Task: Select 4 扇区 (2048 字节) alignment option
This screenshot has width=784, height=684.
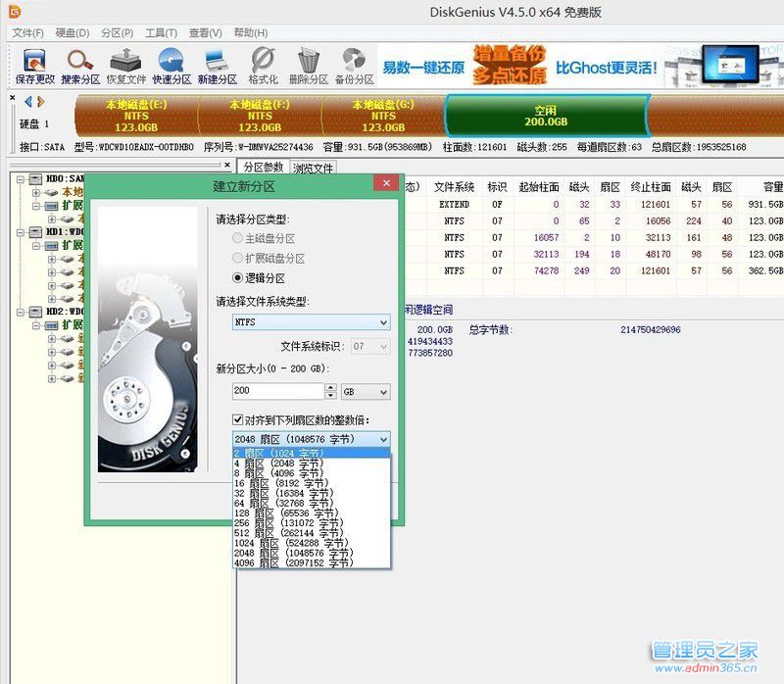Action: point(311,463)
